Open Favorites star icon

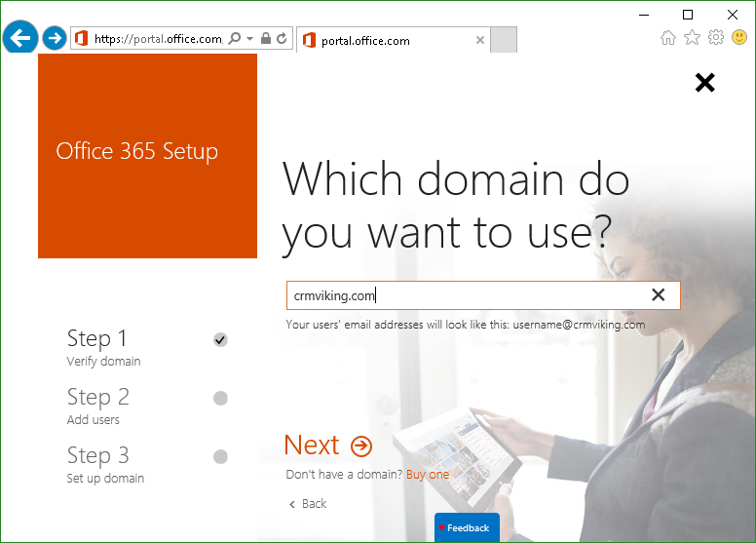[692, 37]
